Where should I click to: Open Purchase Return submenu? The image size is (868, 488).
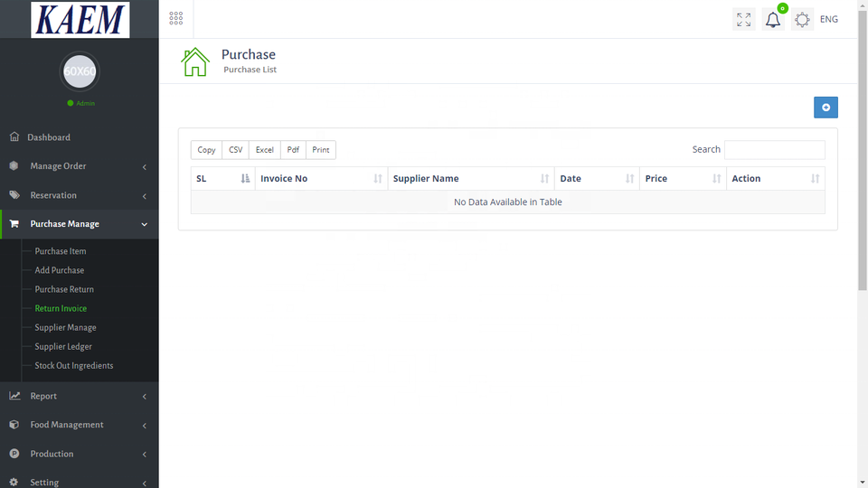(64, 289)
